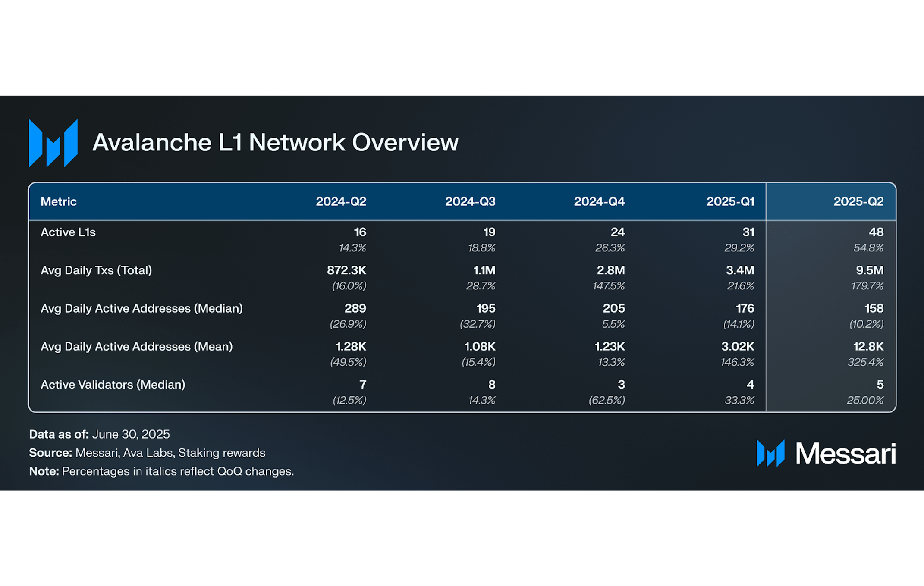Click the Messari wordmark text
This screenshot has height=586, width=924.
[845, 454]
